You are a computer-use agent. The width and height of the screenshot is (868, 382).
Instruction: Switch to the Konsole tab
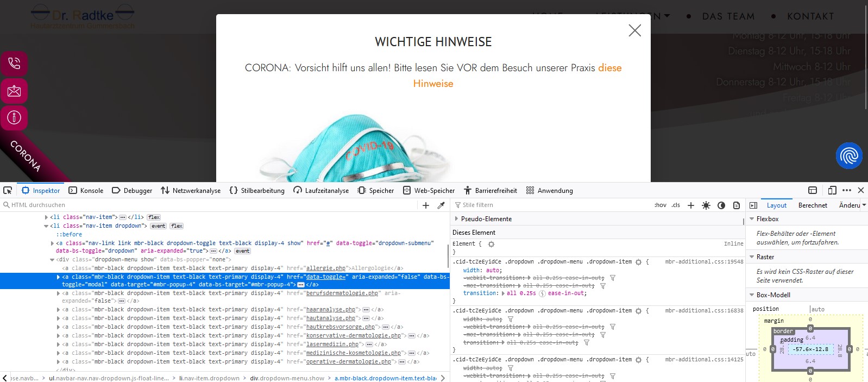(x=86, y=191)
